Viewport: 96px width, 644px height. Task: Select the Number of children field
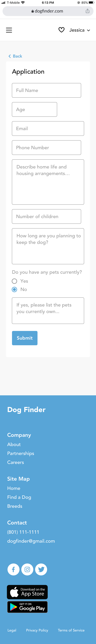pyautogui.click(x=46, y=216)
